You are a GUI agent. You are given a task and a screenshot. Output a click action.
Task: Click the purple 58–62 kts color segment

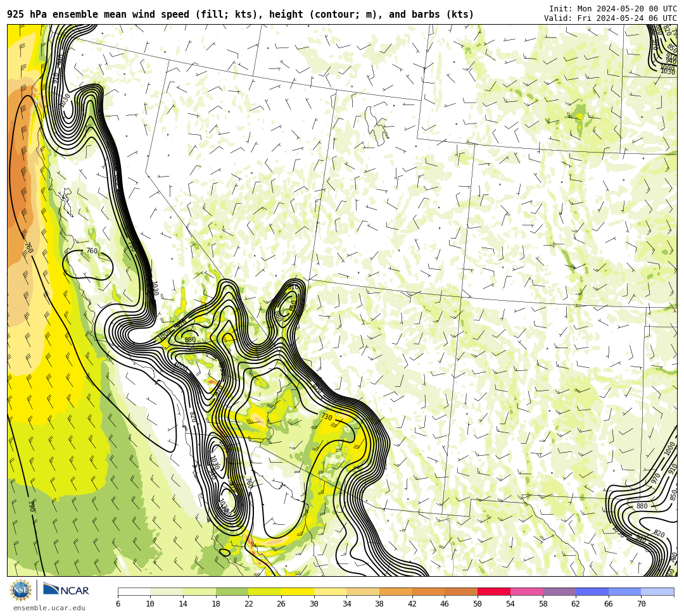coord(559,591)
